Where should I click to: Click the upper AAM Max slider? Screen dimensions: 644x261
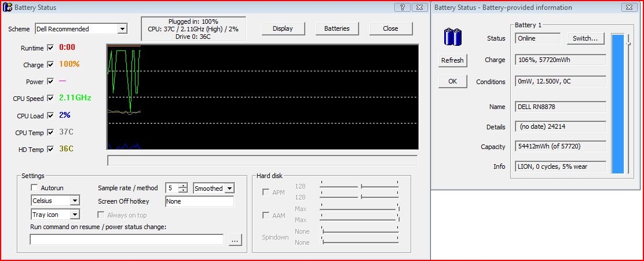click(360, 209)
